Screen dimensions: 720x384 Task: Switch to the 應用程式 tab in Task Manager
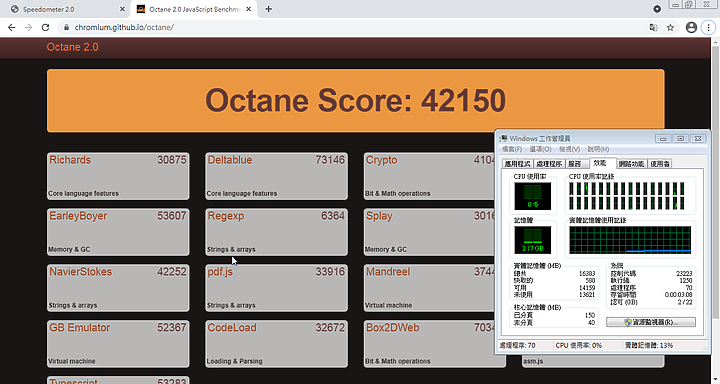coord(518,164)
